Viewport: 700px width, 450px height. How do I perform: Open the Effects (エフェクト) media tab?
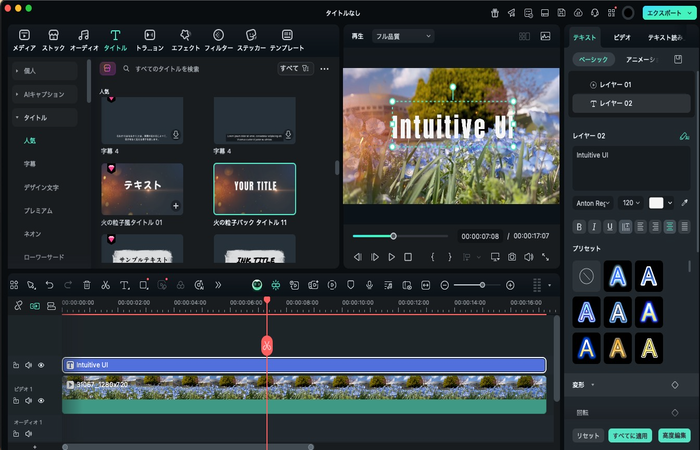(x=184, y=39)
